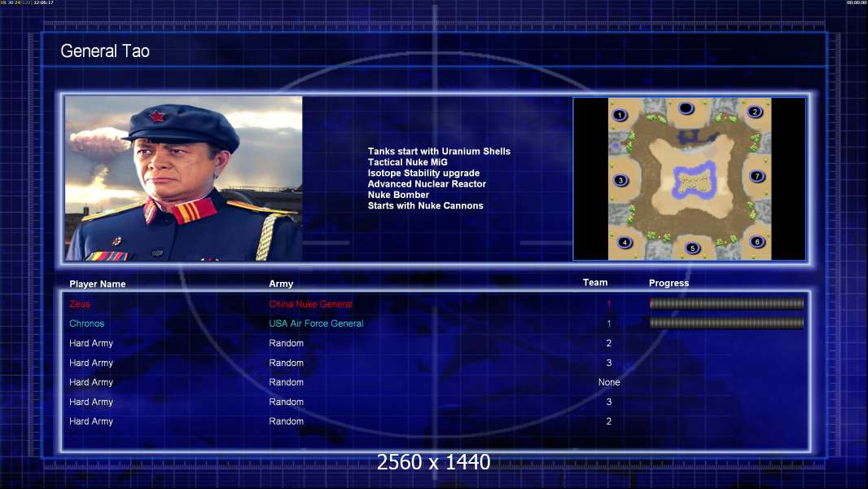Screen dimensions: 868x489
Task: Click the Zeus loading progress bar
Action: click(x=726, y=303)
